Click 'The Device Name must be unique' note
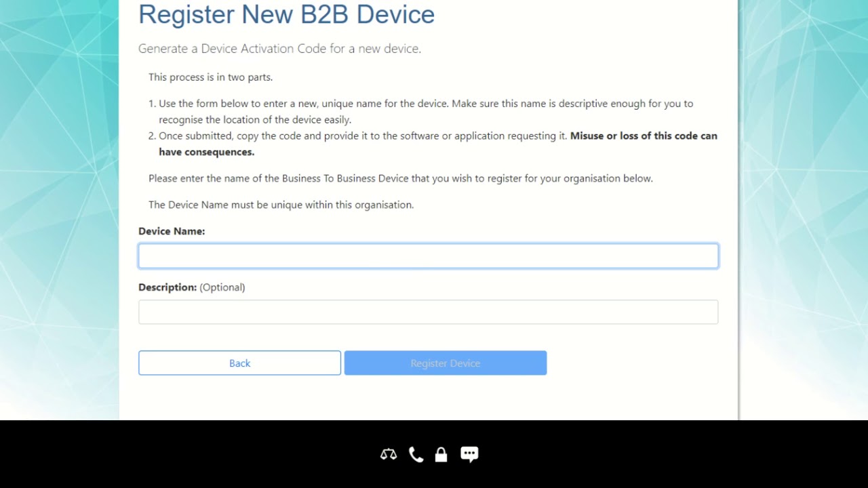The image size is (868, 488). point(281,205)
